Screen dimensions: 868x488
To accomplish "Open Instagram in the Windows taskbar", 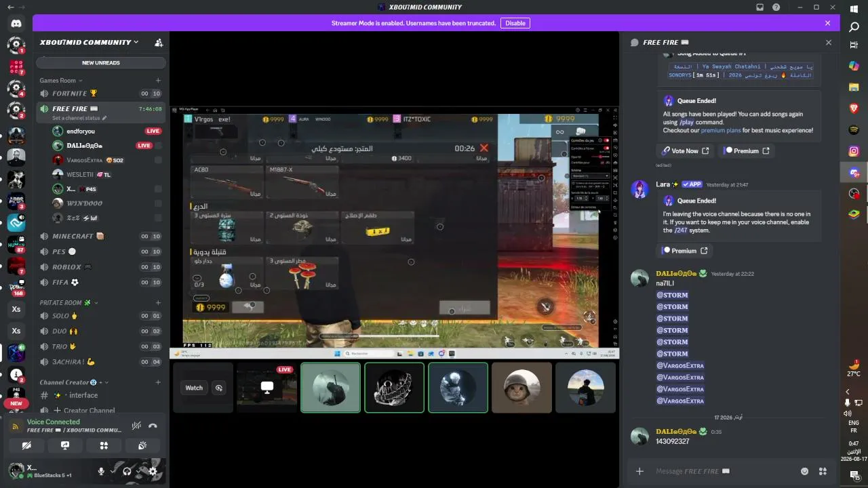I will click(x=854, y=151).
